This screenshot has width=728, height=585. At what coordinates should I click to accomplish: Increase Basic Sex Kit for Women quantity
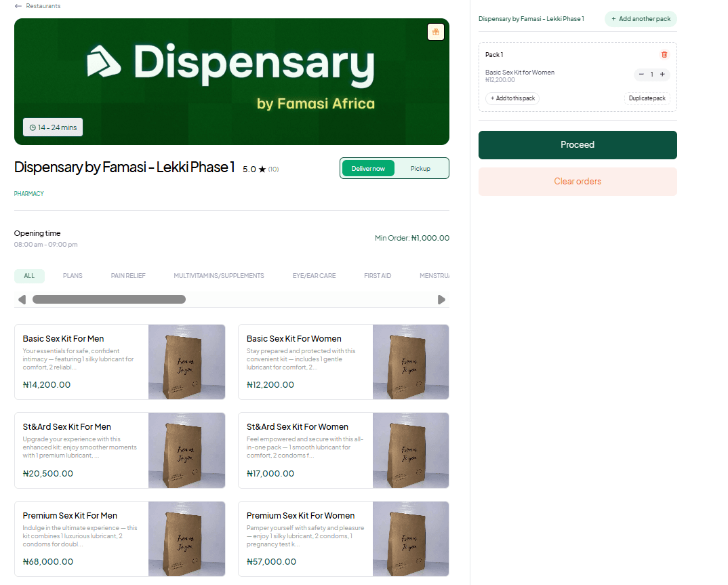point(662,75)
